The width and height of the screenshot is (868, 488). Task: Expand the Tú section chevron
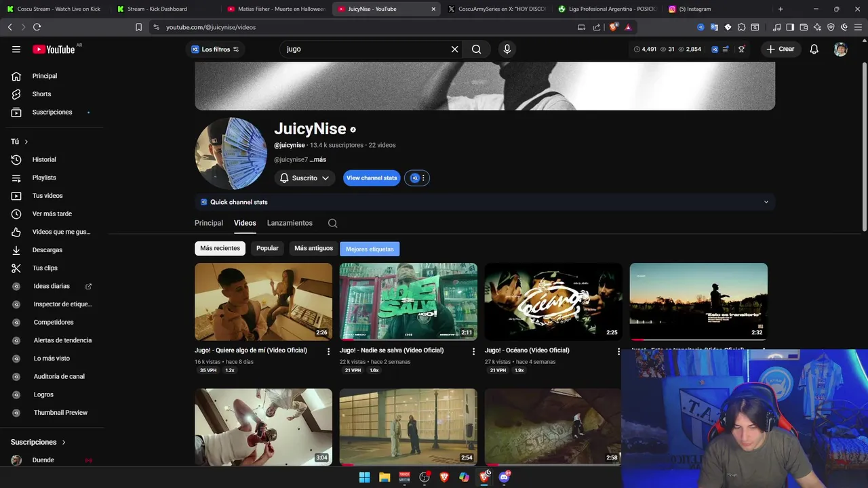(x=26, y=142)
